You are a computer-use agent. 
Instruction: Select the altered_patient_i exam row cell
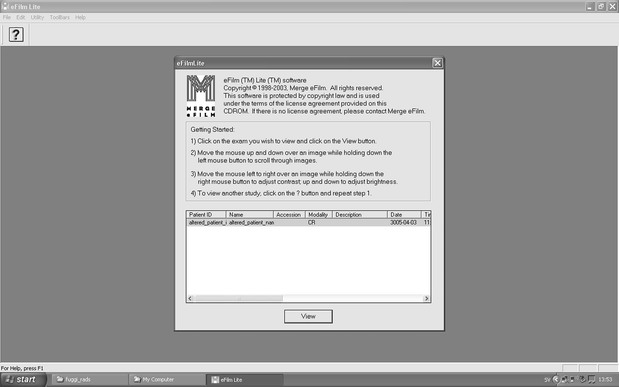[207, 223]
